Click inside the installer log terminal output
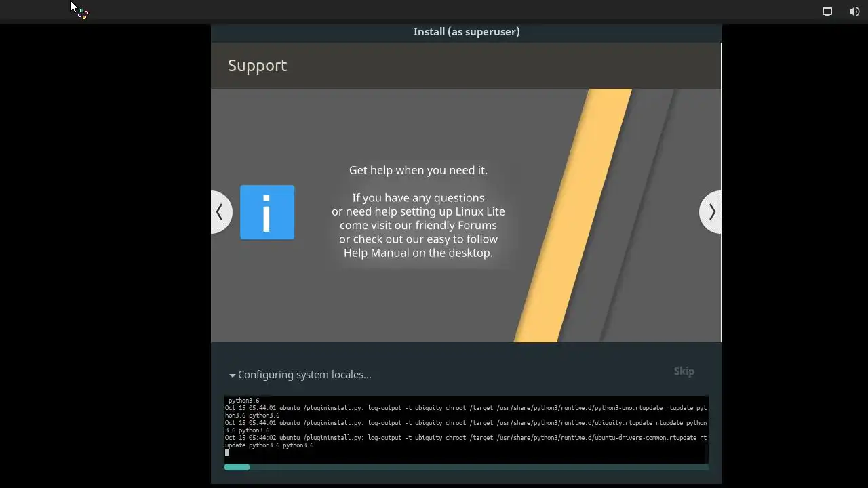The height and width of the screenshot is (488, 868). tap(467, 429)
